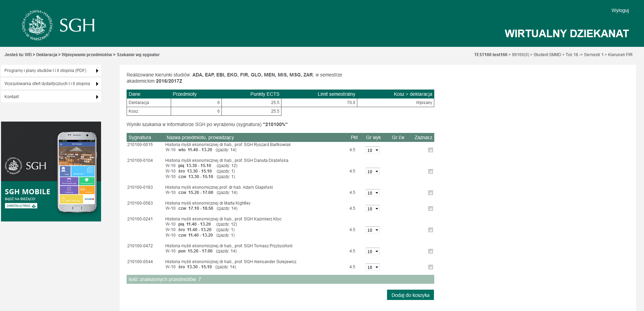Click the Wpisany status cell
Screen dimensions: 644x311
coord(395,103)
